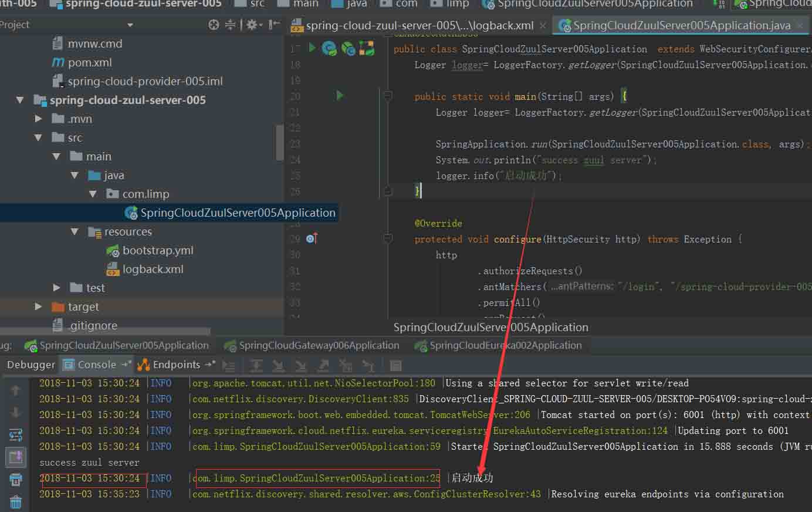Screen dimensions: 812x512
Task: Switch to the logback.xml editor tab
Action: coord(419,25)
